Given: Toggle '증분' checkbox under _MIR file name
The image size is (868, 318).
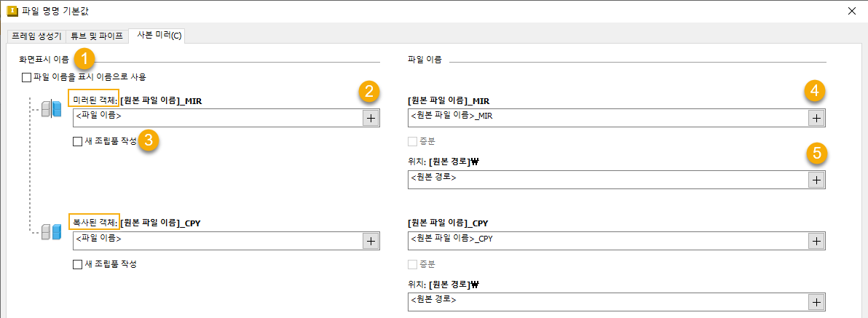Looking at the screenshot, I should click(413, 141).
